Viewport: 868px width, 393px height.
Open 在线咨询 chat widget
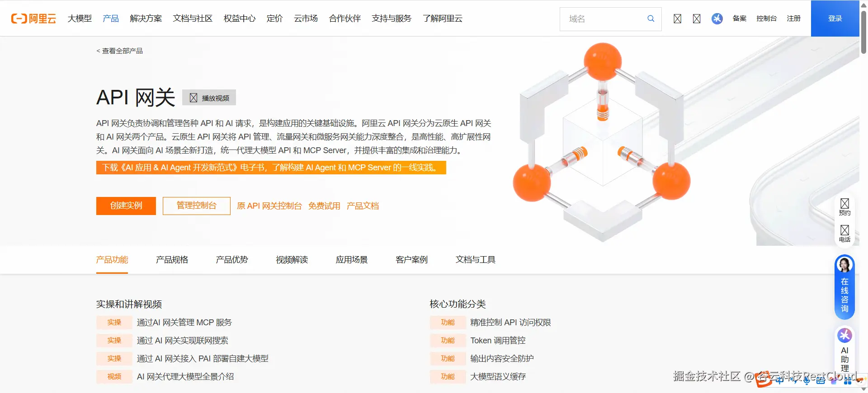click(844, 287)
